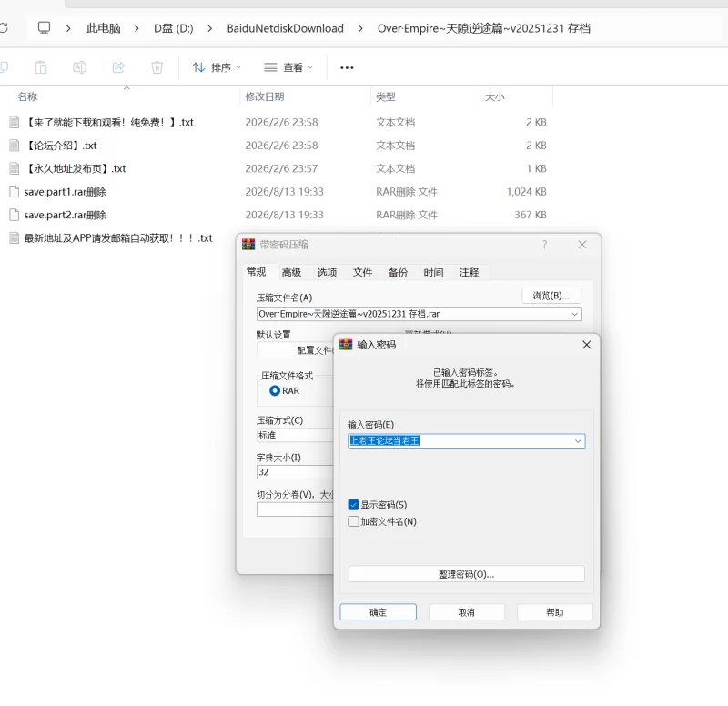The width and height of the screenshot is (728, 706).
Task: Click the share icon in the Explorer toolbar
Action: tap(118, 67)
